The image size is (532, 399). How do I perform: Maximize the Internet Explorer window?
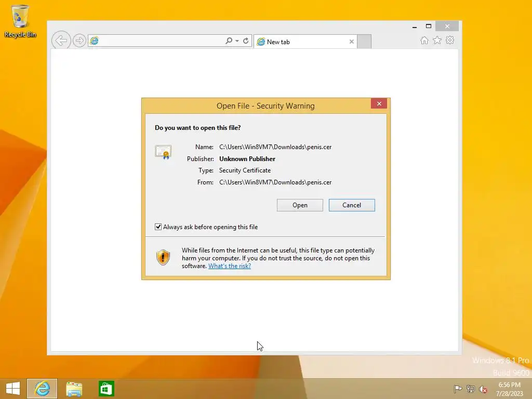pos(429,26)
